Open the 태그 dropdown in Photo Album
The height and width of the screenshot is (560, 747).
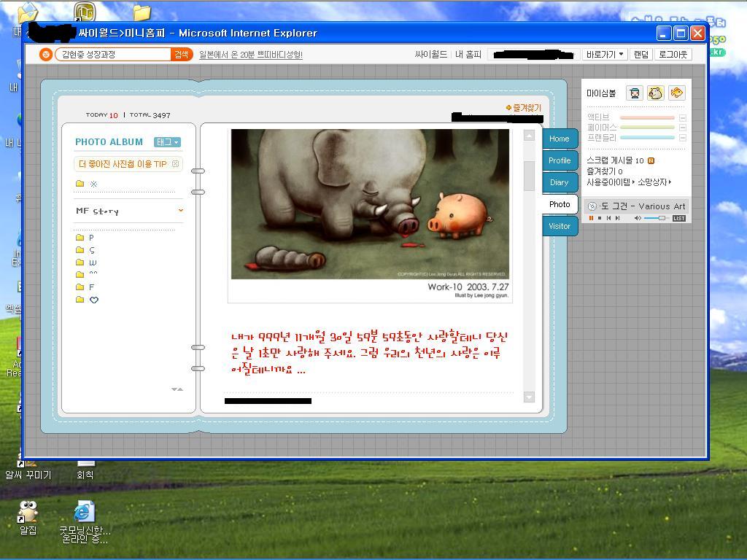[167, 142]
